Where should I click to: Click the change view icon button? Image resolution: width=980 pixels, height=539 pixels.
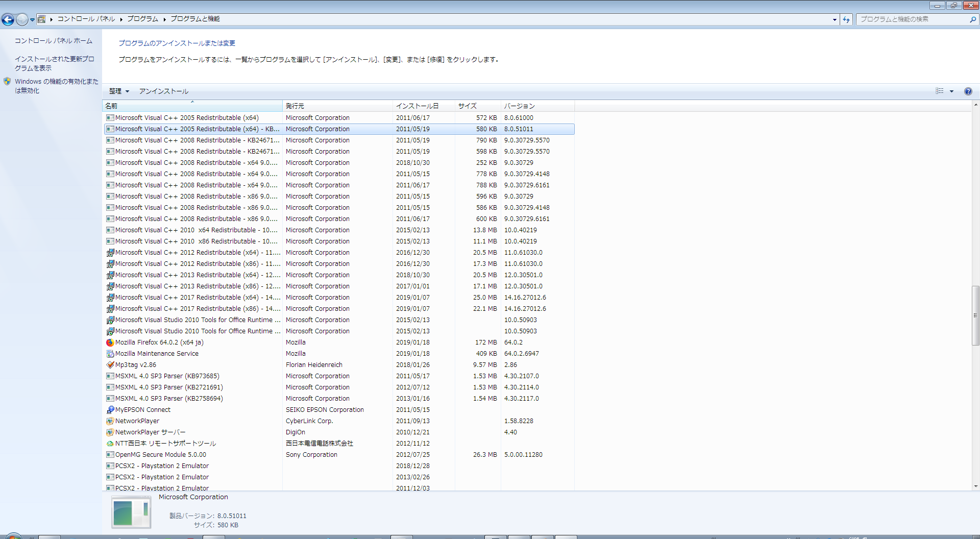point(939,91)
